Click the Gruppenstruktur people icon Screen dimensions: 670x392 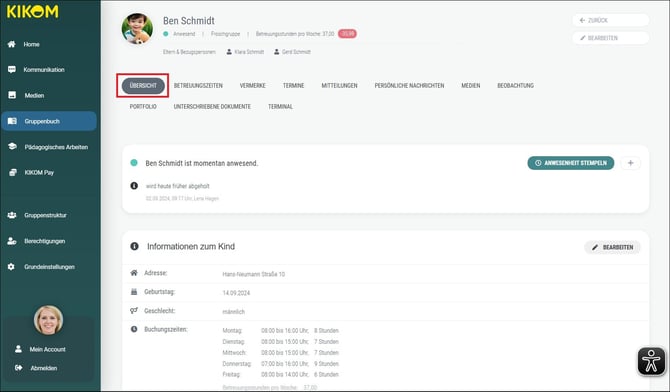(12, 215)
